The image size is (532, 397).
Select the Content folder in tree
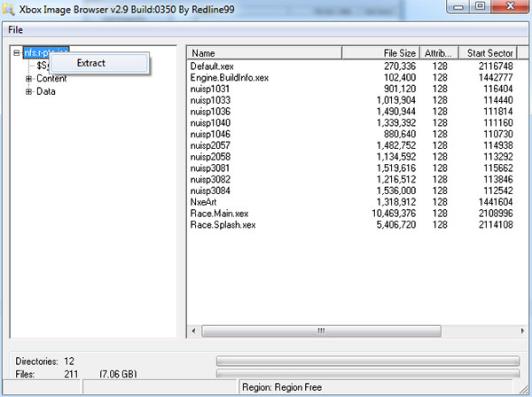[x=51, y=78]
